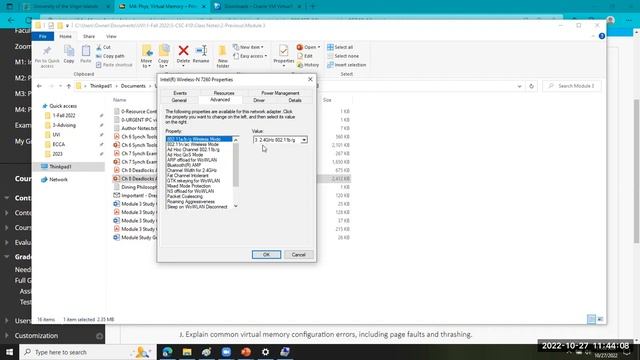Screen dimensions: 640x360
Task: Open the Value dropdown in Properties dialog
Action: tap(304, 140)
